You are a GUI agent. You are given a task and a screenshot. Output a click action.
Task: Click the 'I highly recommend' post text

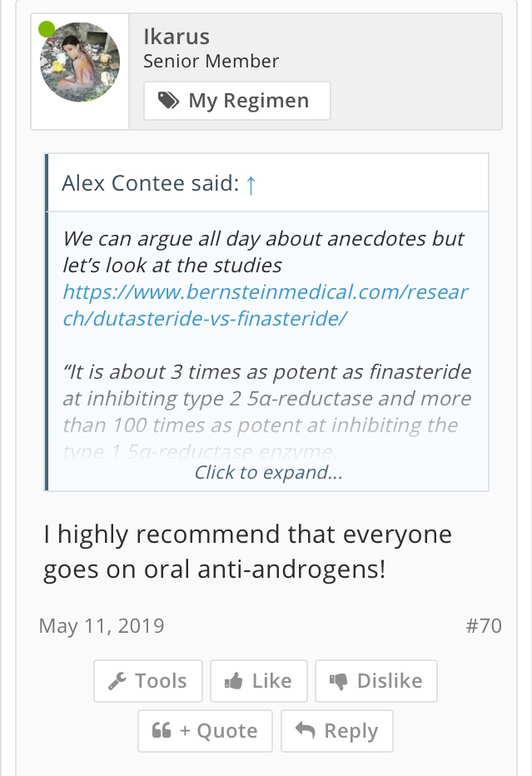click(248, 551)
